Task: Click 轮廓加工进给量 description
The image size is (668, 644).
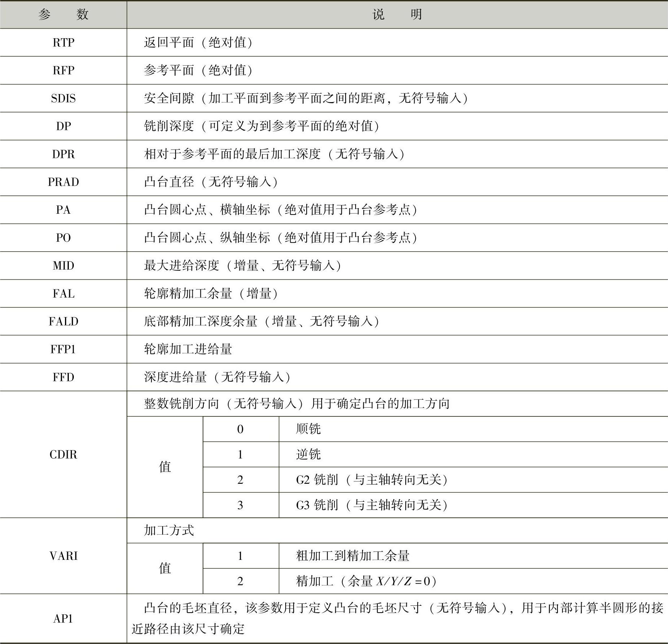Action: [x=188, y=350]
